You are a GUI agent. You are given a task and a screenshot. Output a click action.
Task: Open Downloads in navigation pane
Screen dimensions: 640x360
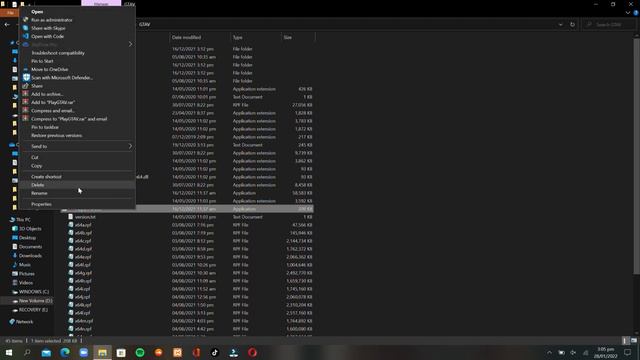pyautogui.click(x=30, y=256)
